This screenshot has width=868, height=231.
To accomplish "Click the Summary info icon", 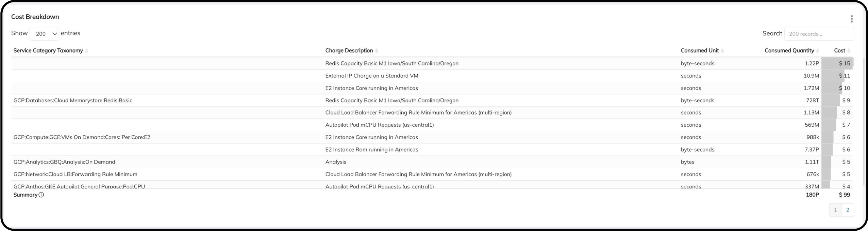I will pos(41,195).
